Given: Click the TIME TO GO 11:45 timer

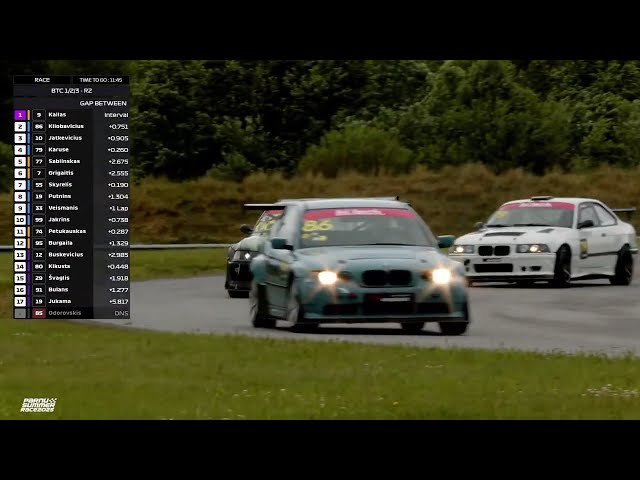Looking at the screenshot, I should [100, 79].
